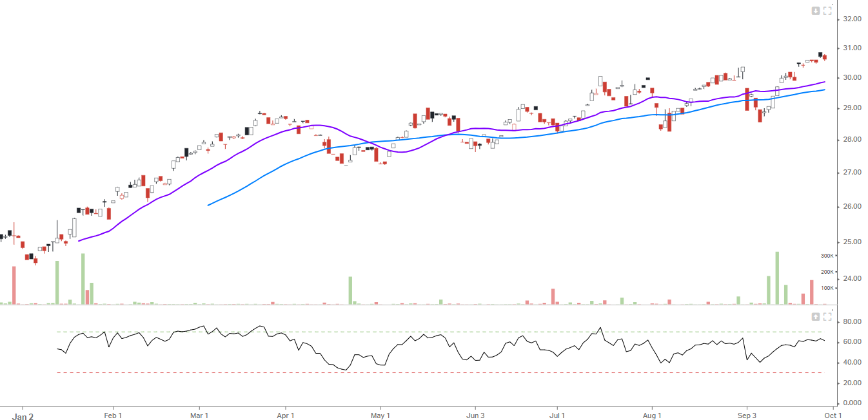The width and height of the screenshot is (868, 420).
Task: Move the price pane down with the arrow icon
Action: [x=816, y=10]
